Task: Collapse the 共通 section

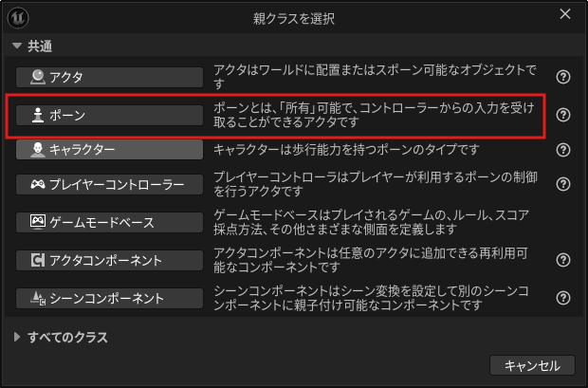Action: click(x=17, y=46)
